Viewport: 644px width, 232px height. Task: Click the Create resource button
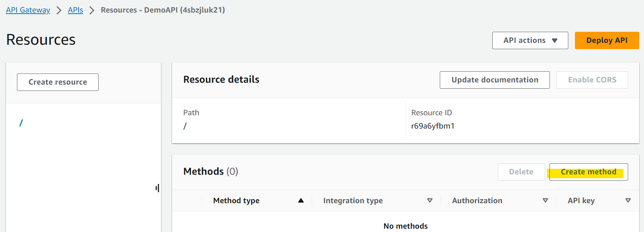click(58, 82)
